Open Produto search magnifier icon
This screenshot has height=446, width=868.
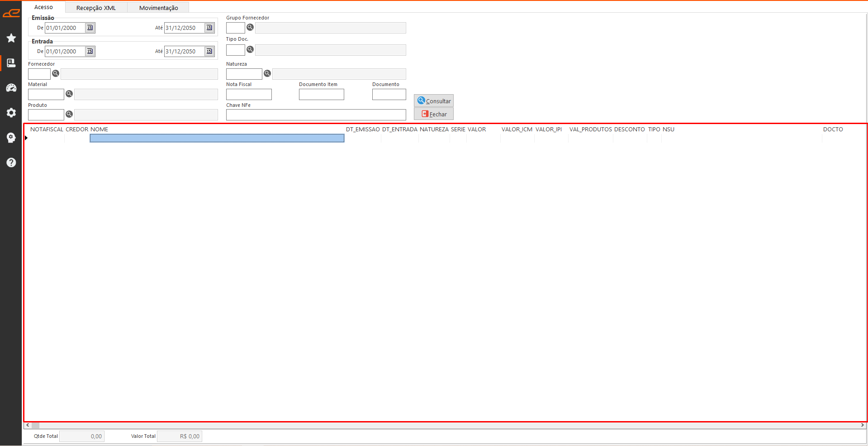click(x=69, y=114)
